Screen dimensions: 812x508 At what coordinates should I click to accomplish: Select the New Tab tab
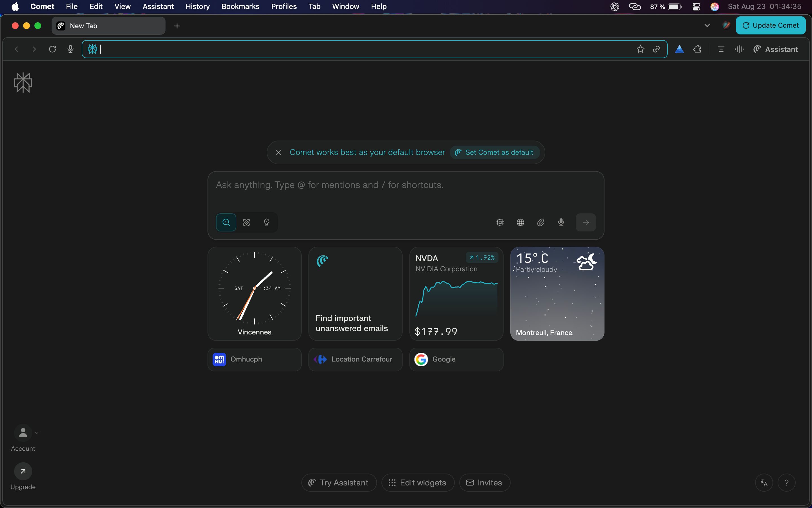coord(108,26)
